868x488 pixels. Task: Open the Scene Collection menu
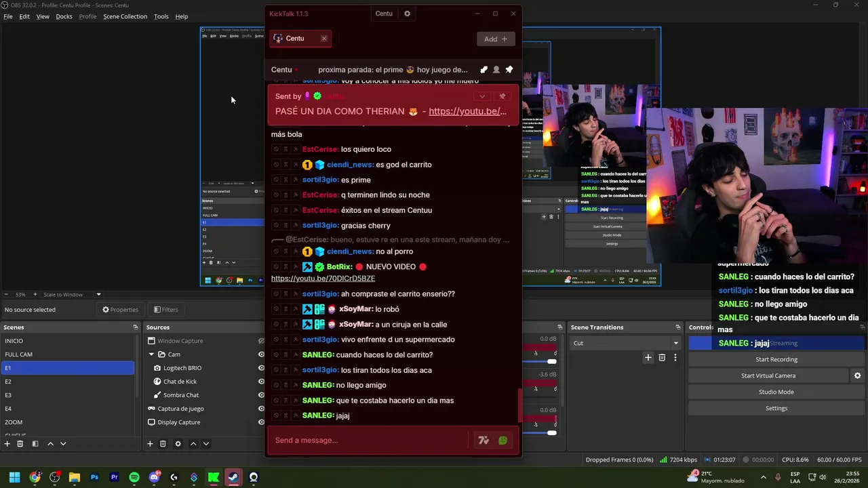125,16
